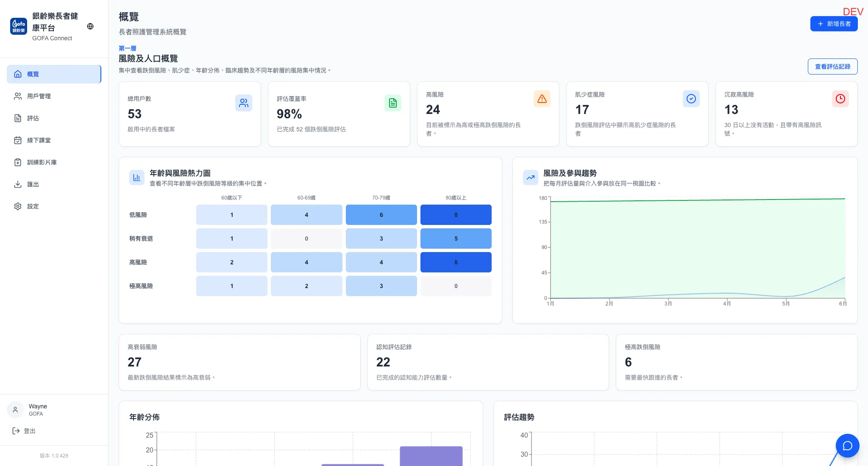Click the 98% coverage value

(289, 114)
